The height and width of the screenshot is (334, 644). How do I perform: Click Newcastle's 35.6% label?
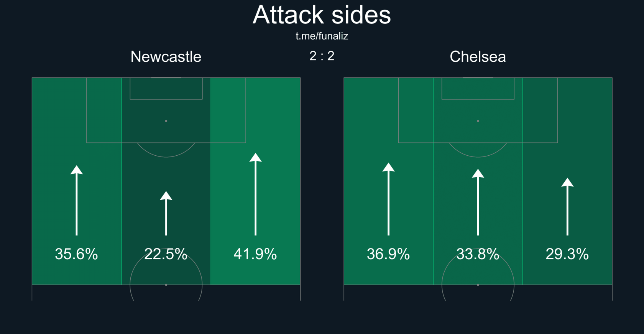point(77,254)
